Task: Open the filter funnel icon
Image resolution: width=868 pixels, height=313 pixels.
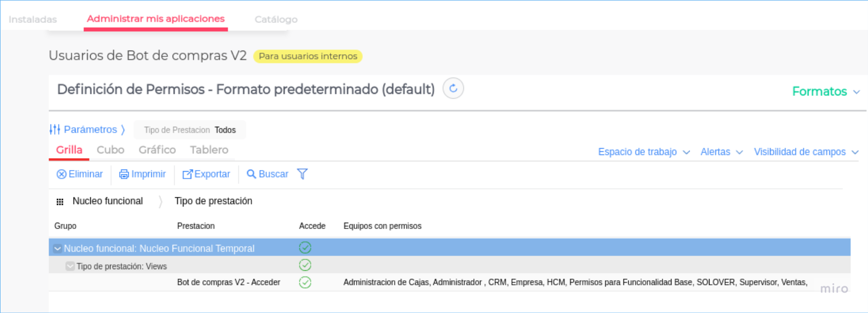Action: coord(302,174)
